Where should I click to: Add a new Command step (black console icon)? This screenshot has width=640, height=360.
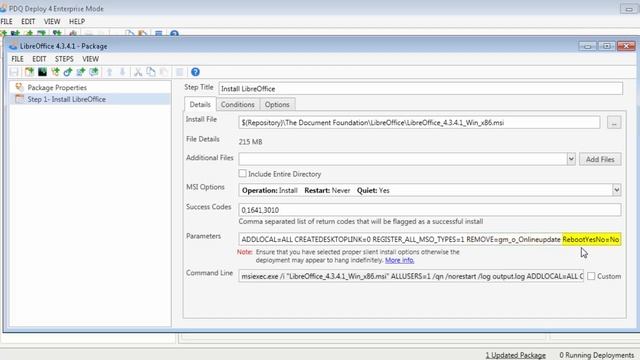pos(42,72)
